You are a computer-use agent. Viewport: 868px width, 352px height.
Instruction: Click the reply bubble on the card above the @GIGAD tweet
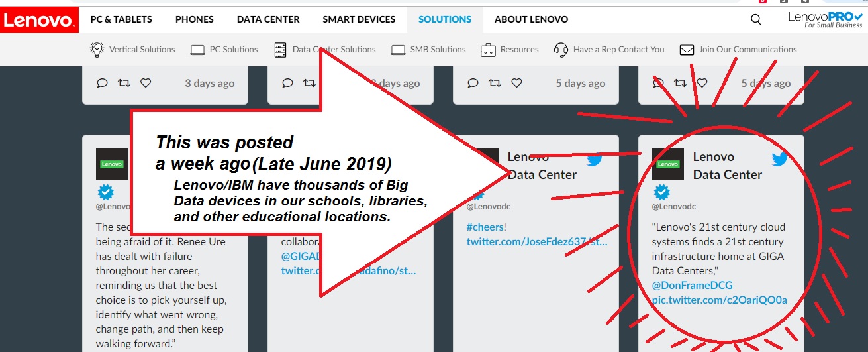tap(287, 83)
